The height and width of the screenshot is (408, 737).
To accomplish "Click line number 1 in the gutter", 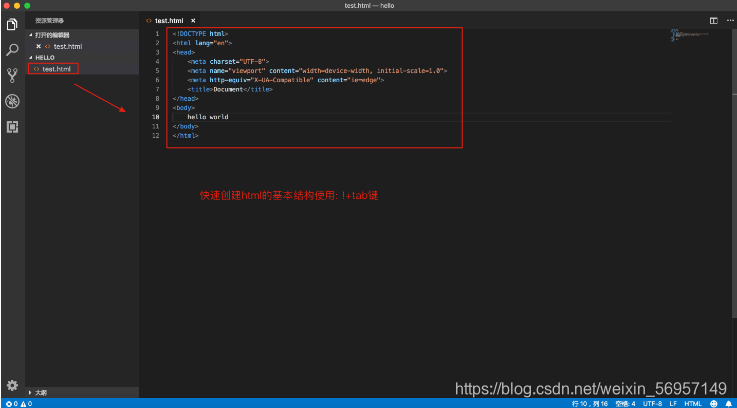I will tap(157, 34).
